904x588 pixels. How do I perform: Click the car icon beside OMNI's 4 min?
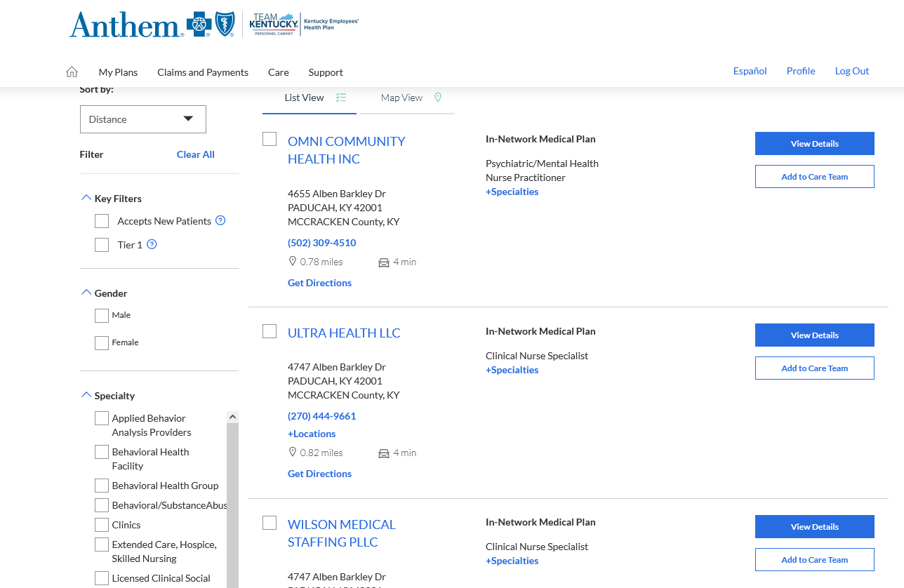point(384,262)
